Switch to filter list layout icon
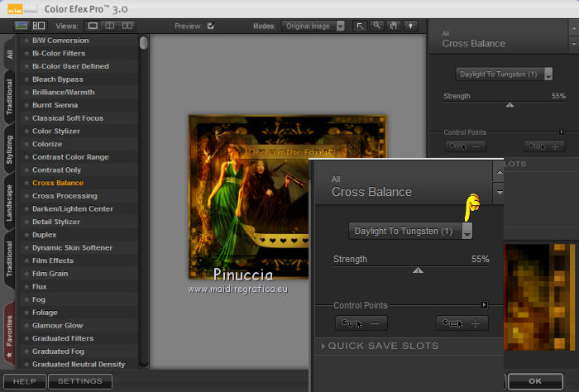The image size is (579, 392). pyautogui.click(x=39, y=26)
